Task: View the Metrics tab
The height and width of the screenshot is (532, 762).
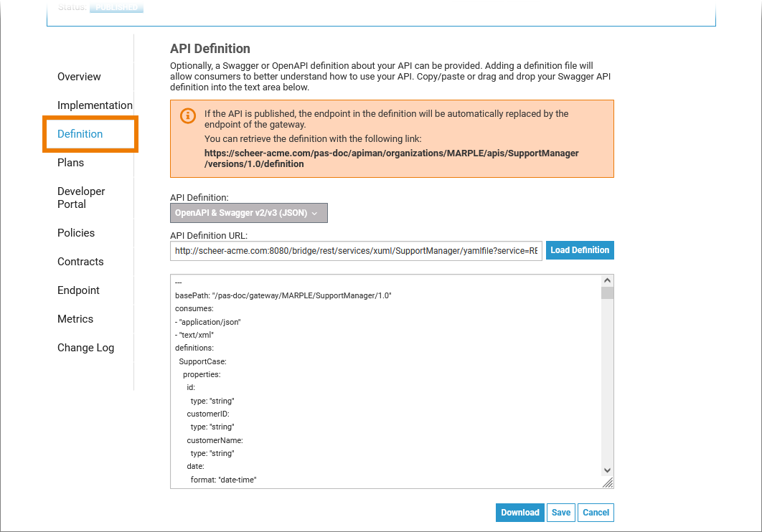Action: point(75,319)
